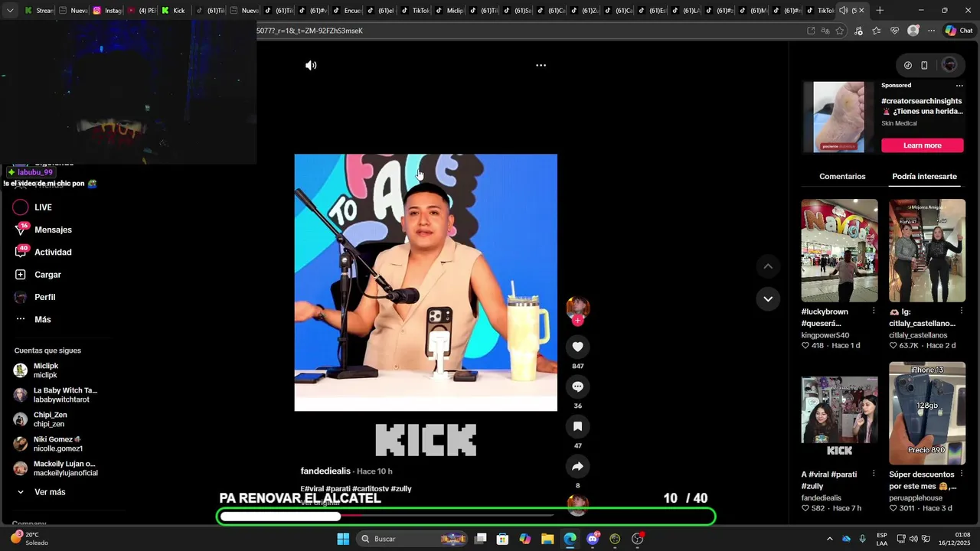Mute the TikTok video volume icon
This screenshot has width=980, height=551.
(311, 65)
